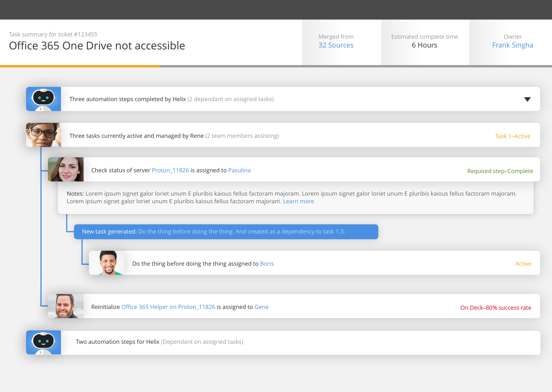This screenshot has height=392, width=552.
Task: Open the Boris assignee link
Action: [267, 264]
